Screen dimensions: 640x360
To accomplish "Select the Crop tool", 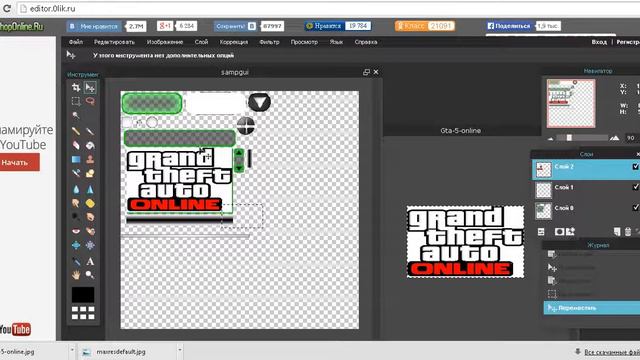I will tap(76, 87).
